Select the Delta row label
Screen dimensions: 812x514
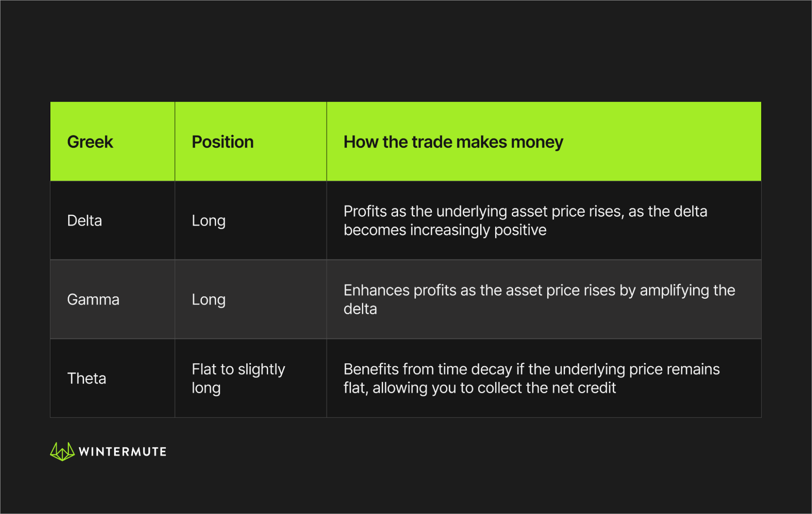84,220
